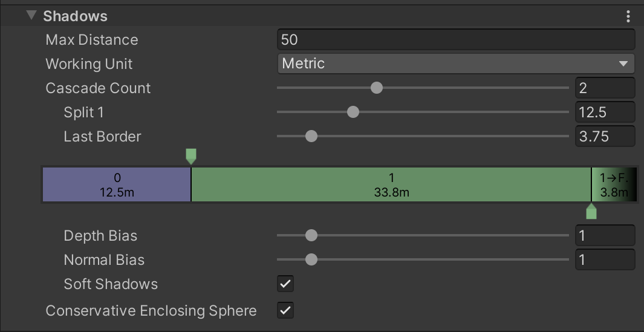644x332 pixels.
Task: Click the Last Border slider knob
Action: (x=311, y=137)
